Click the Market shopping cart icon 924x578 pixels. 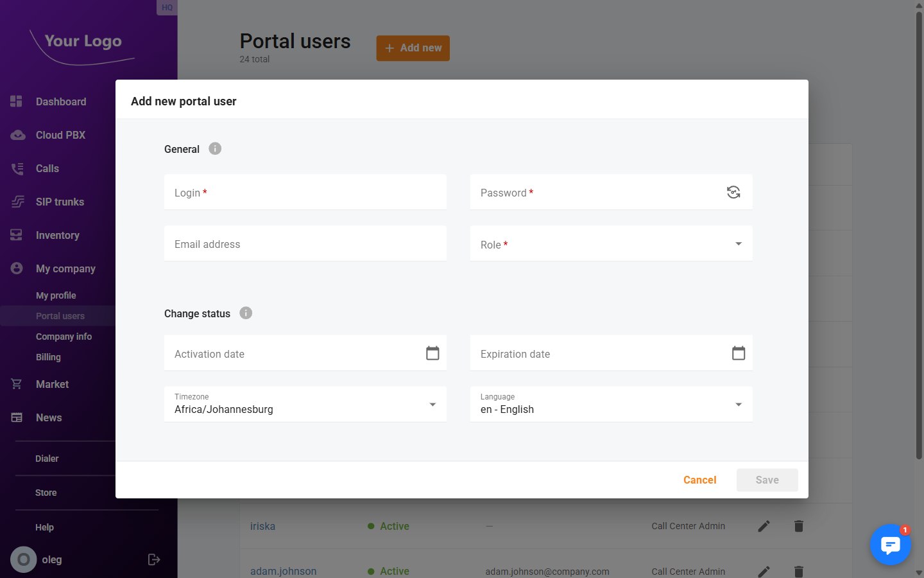click(x=15, y=383)
